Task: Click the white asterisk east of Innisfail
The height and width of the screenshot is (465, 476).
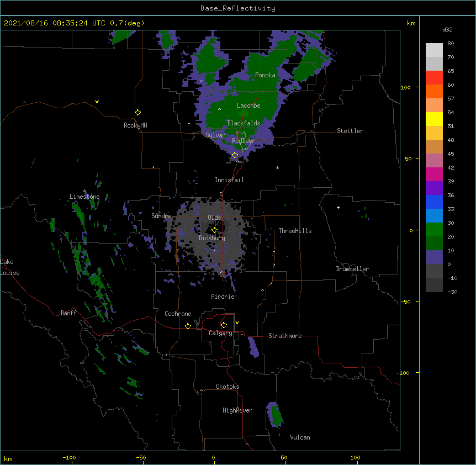Action: [277, 168]
